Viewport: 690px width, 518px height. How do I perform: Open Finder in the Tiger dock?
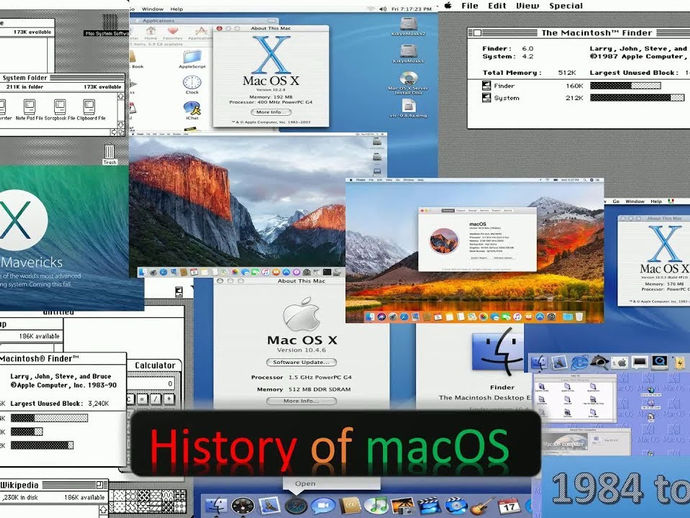point(216,505)
